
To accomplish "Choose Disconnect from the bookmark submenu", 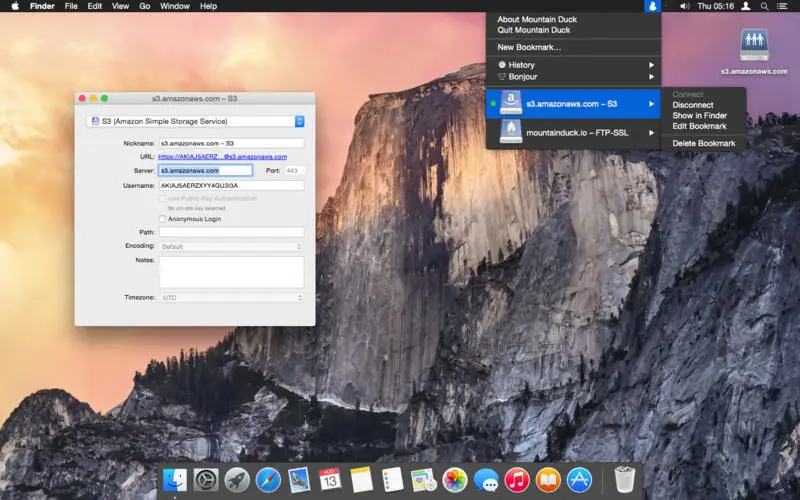I will tap(692, 105).
